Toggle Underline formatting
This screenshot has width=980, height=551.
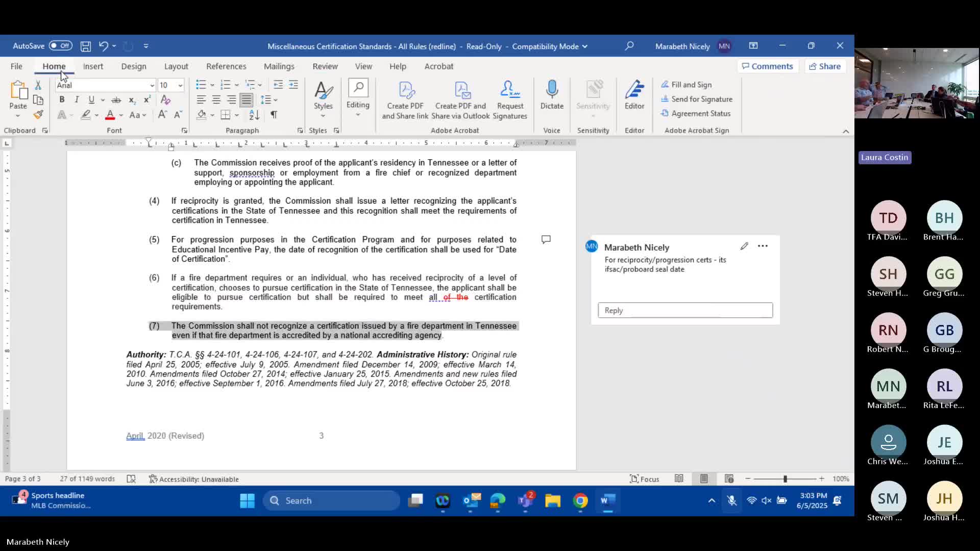91,99
